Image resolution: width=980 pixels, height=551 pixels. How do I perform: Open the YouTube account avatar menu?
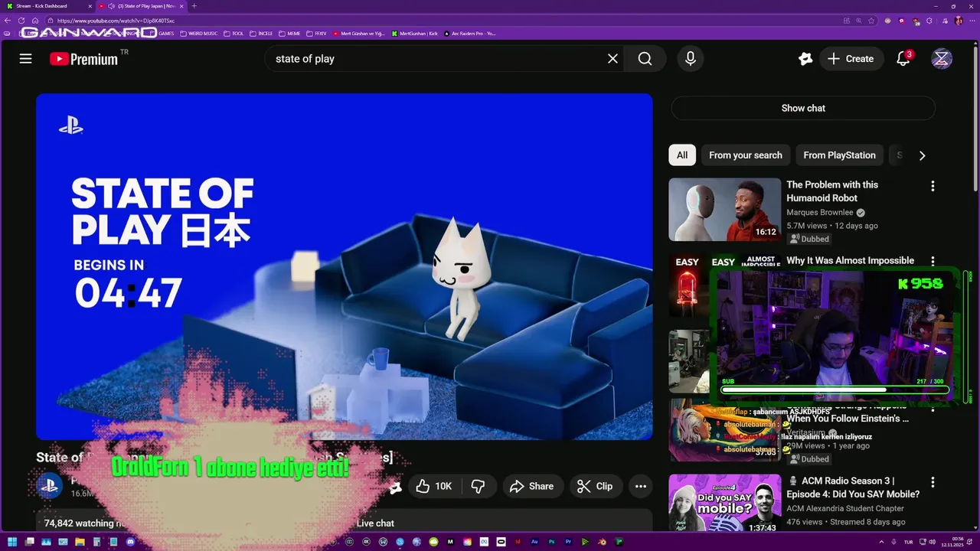pos(942,59)
